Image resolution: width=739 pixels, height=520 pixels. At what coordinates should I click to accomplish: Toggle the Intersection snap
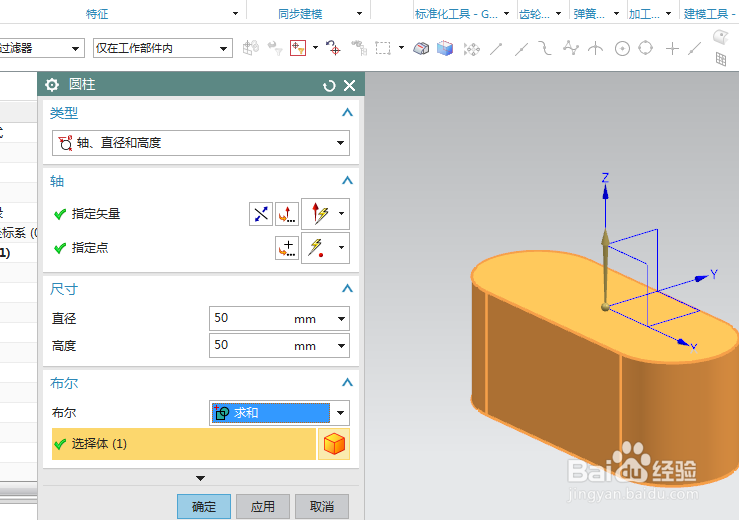[596, 48]
